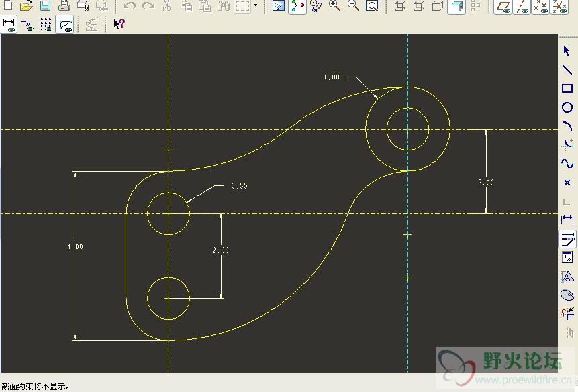Toggle display of sketch dimensions
Screen dimensions: 578x392
pos(9,24)
